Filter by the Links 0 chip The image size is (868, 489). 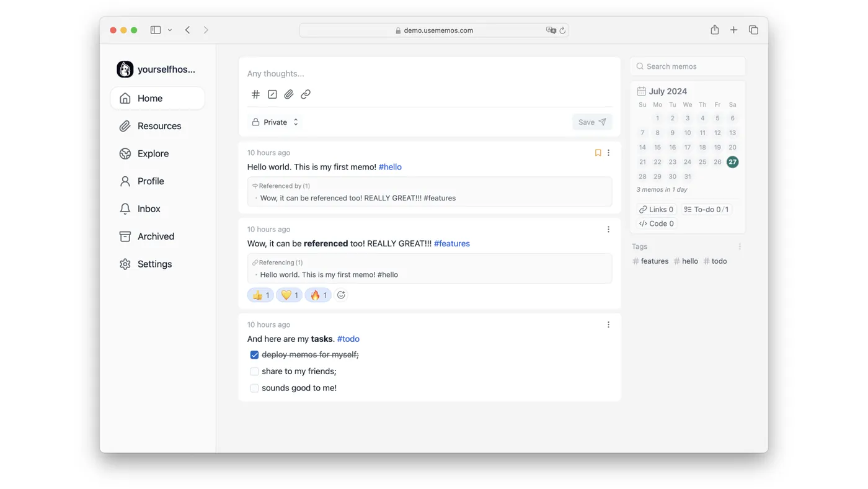click(656, 210)
